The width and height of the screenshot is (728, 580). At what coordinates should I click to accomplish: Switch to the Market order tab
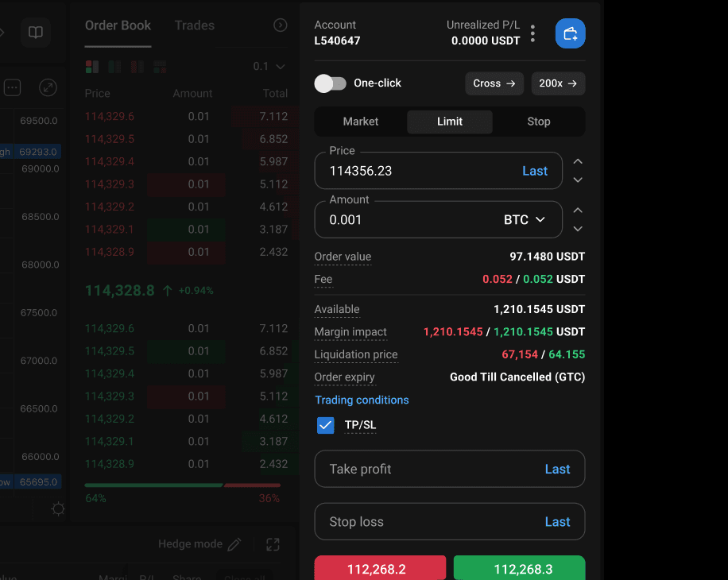(361, 122)
